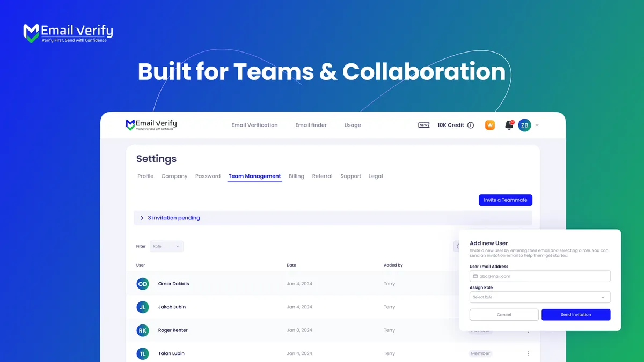
Task: Open the orange crown upgrade icon
Action: pyautogui.click(x=490, y=125)
